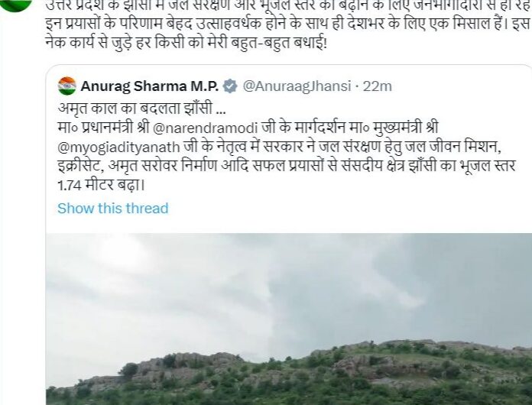Viewport: 532px width, 405px height.
Task: Open the @narendramodi mention
Action: 206,128
